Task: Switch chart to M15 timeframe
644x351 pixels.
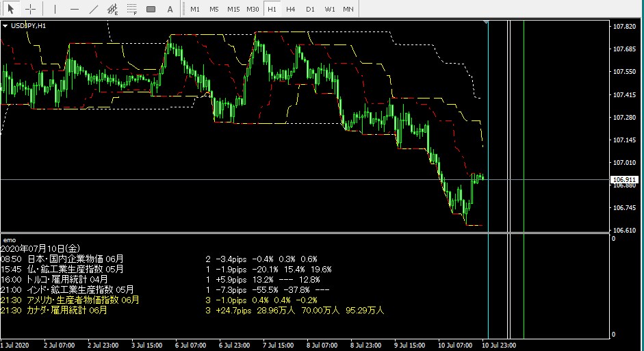Action: click(233, 9)
